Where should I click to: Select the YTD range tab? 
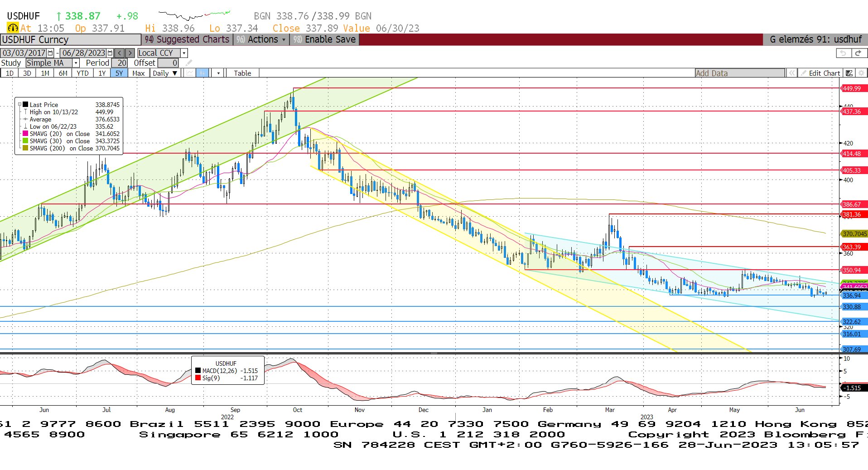tap(82, 73)
